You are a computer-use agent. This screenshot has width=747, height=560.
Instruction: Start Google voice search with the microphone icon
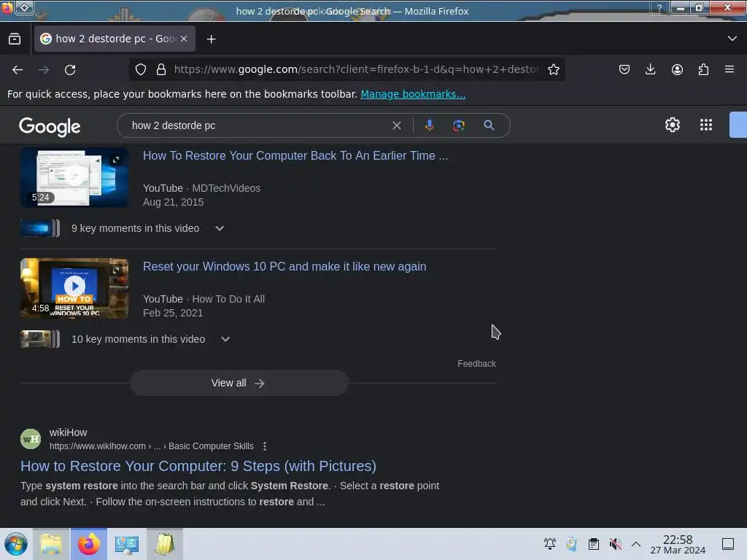pyautogui.click(x=429, y=125)
